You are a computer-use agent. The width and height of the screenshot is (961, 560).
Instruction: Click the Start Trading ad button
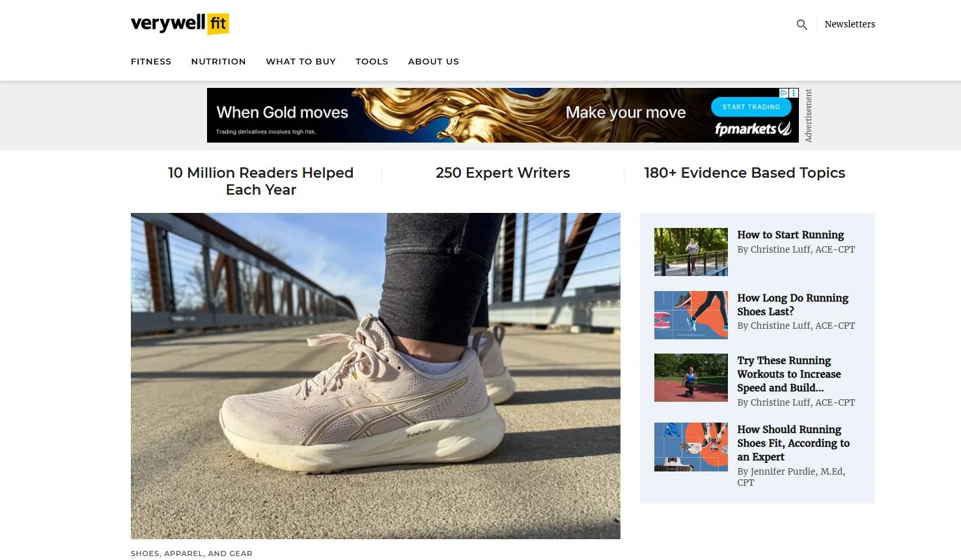[751, 107]
